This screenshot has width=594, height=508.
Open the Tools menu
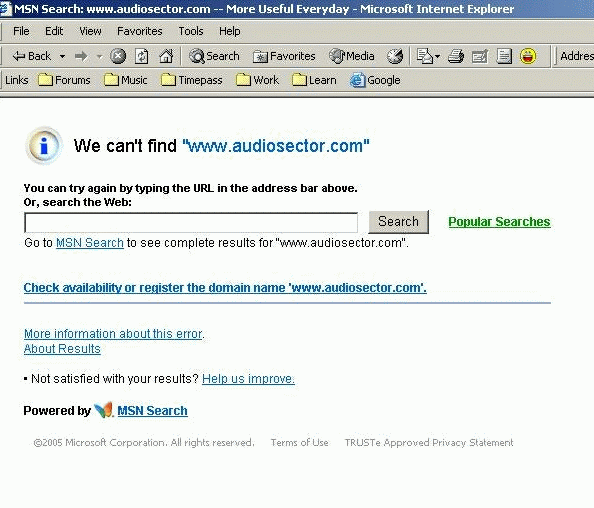pos(191,31)
